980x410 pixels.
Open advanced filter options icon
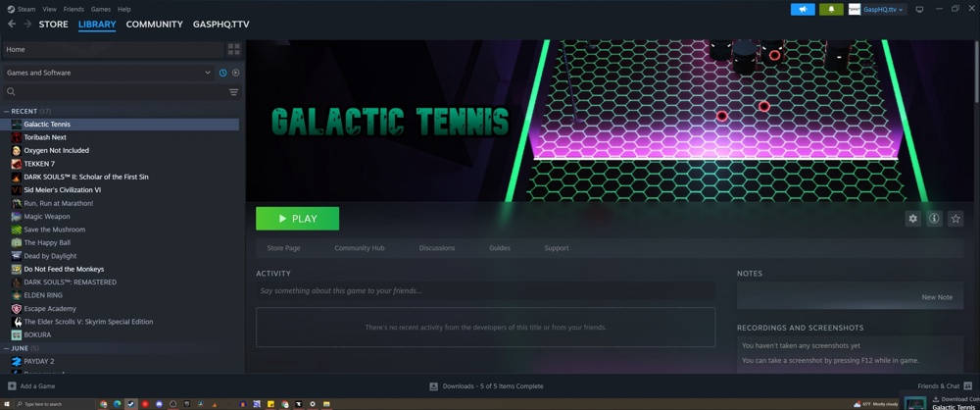point(234,92)
